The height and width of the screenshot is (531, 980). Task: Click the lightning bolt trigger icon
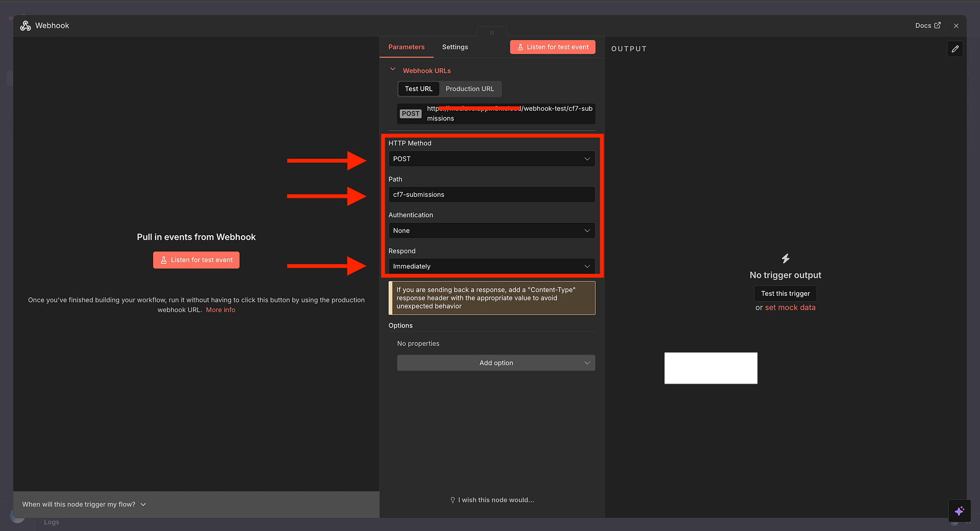point(786,259)
